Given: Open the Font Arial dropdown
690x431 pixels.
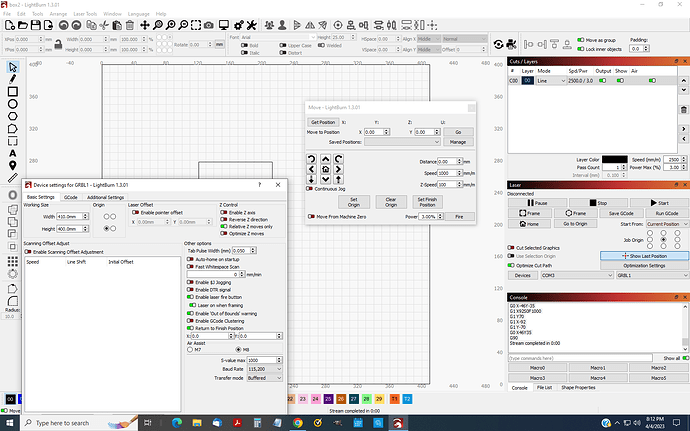Looking at the screenshot, I should pyautogui.click(x=278, y=37).
